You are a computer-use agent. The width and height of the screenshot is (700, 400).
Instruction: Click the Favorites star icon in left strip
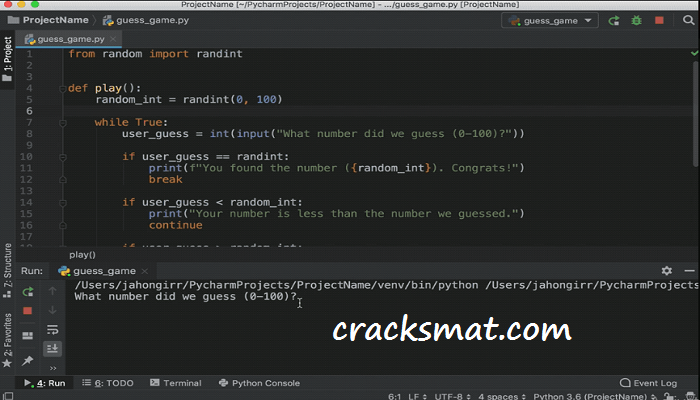click(7, 363)
